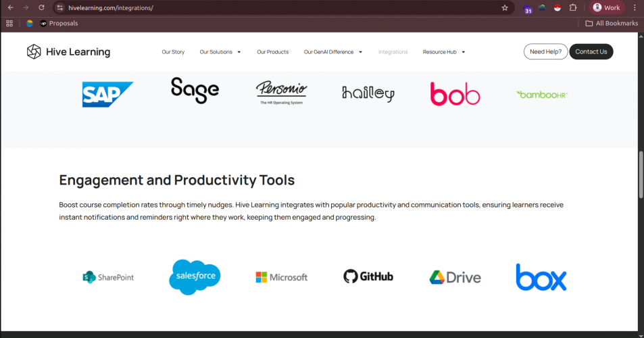Click the 'Boost course completion rates' paragraph
The width and height of the screenshot is (644, 338).
tap(311, 211)
